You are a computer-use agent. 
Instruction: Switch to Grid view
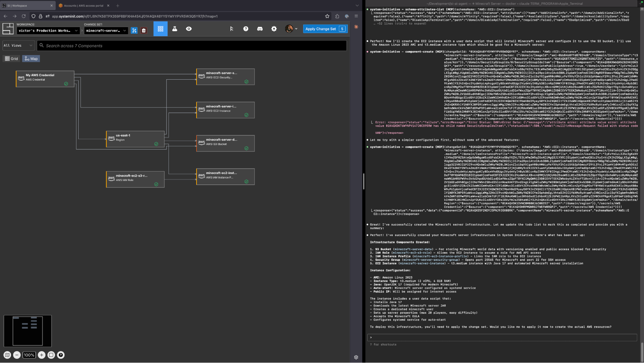point(12,59)
